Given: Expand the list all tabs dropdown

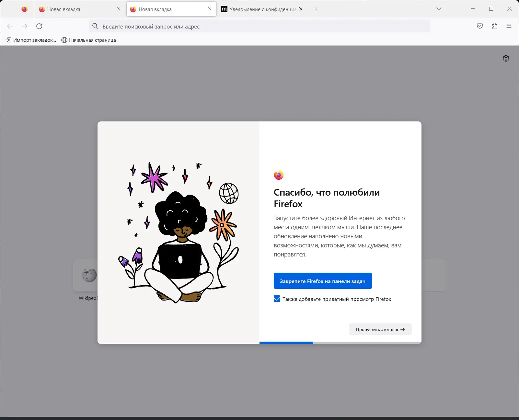Looking at the screenshot, I should tap(439, 9).
